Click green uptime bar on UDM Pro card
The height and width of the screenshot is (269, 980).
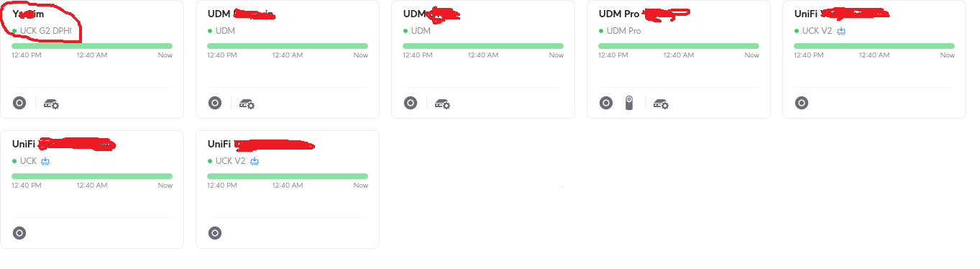point(679,46)
